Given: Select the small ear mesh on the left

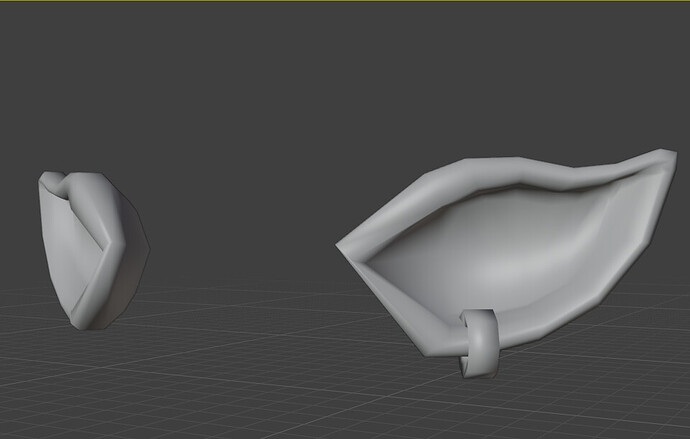Looking at the screenshot, I should (94, 250).
